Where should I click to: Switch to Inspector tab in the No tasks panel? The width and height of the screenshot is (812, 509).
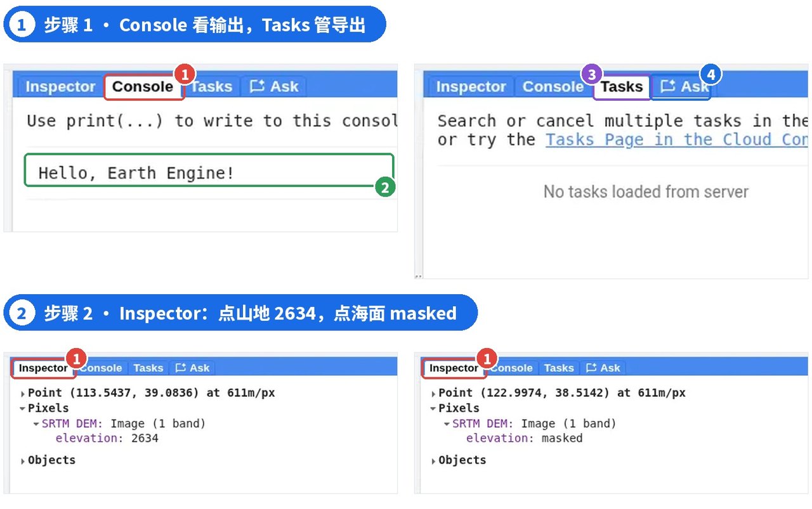point(471,87)
